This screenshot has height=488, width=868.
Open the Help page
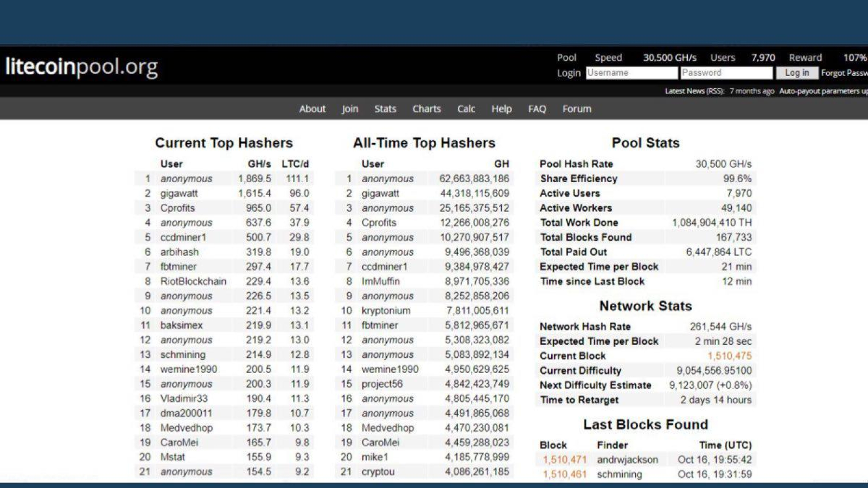[501, 109]
